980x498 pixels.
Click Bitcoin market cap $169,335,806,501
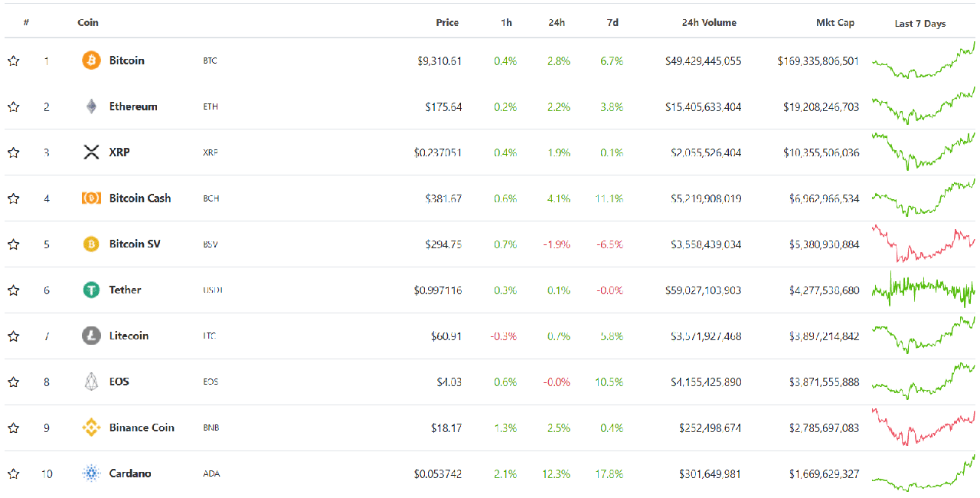click(x=818, y=61)
